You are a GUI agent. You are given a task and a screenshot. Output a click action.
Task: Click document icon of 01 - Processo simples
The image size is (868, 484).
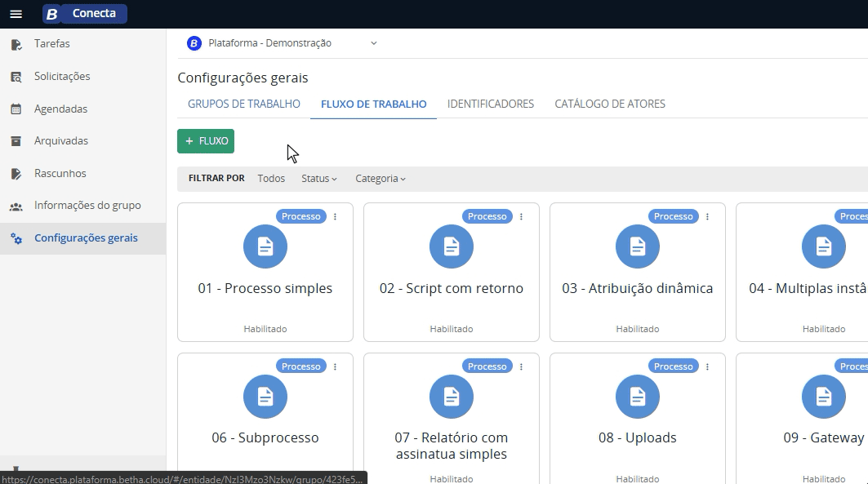265,246
